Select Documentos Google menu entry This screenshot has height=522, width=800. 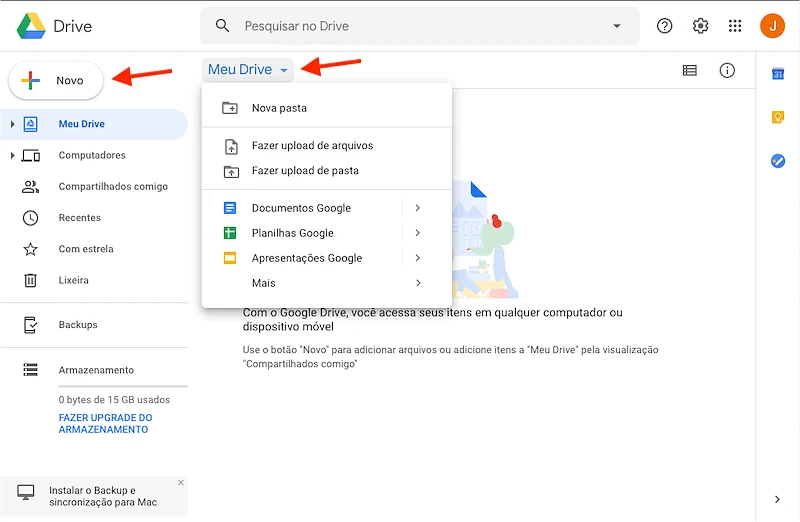tap(327, 208)
